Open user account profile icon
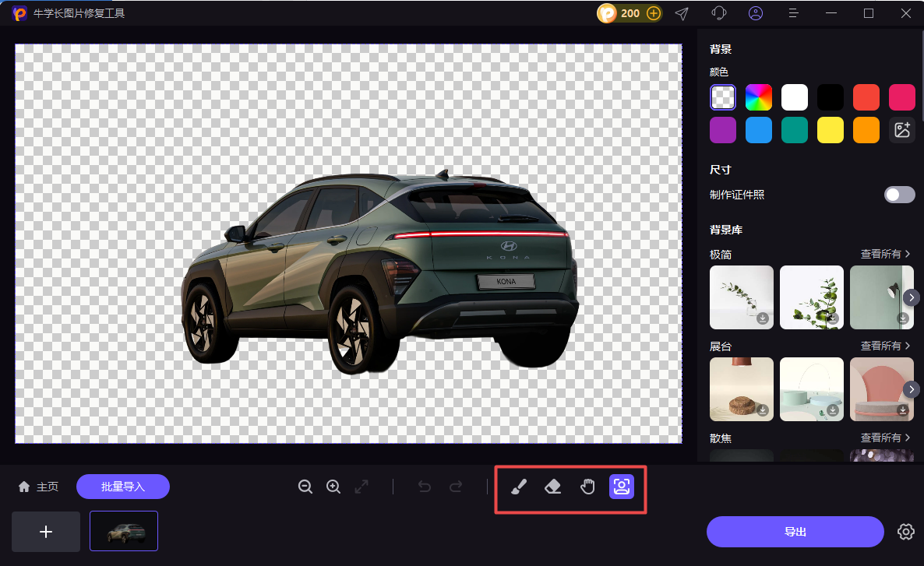The image size is (924, 566). pyautogui.click(x=756, y=13)
